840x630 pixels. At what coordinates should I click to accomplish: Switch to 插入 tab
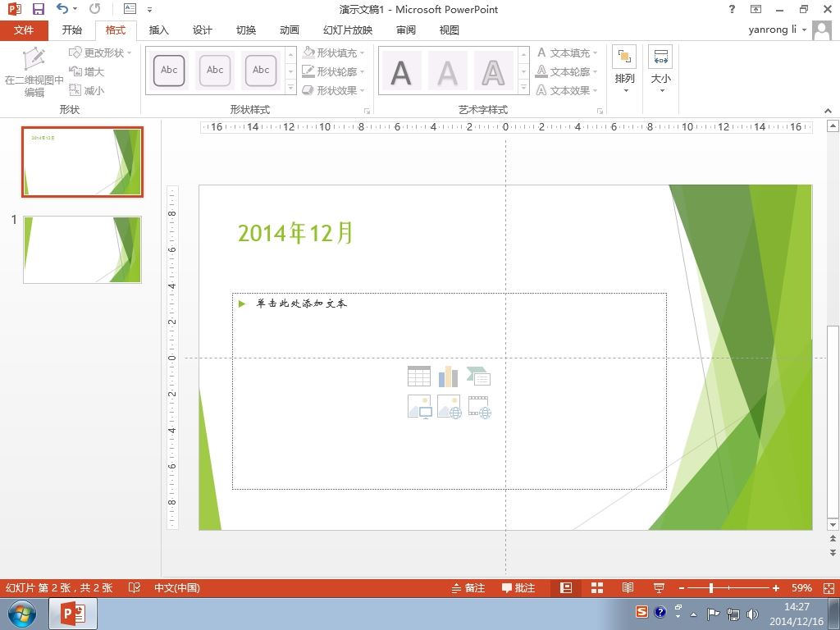(158, 30)
